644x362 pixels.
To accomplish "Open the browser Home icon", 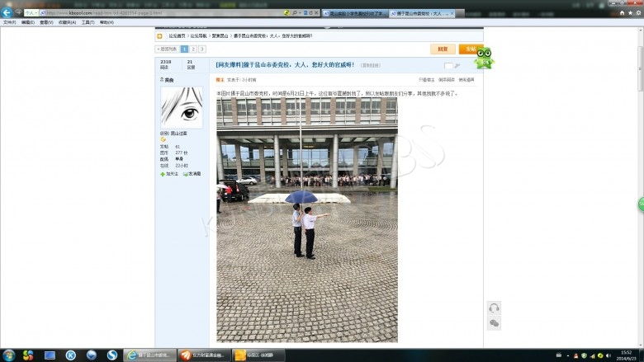I will pyautogui.click(x=622, y=13).
